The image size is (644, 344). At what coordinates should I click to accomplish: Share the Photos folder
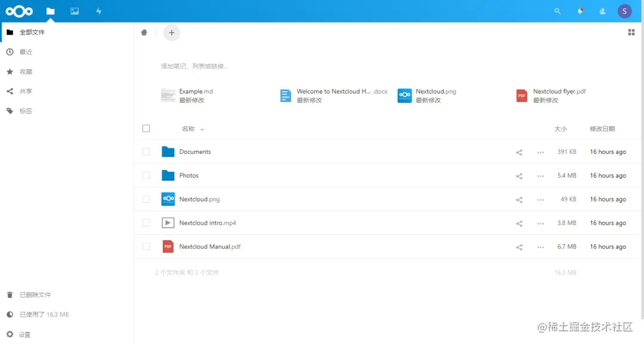(x=519, y=176)
